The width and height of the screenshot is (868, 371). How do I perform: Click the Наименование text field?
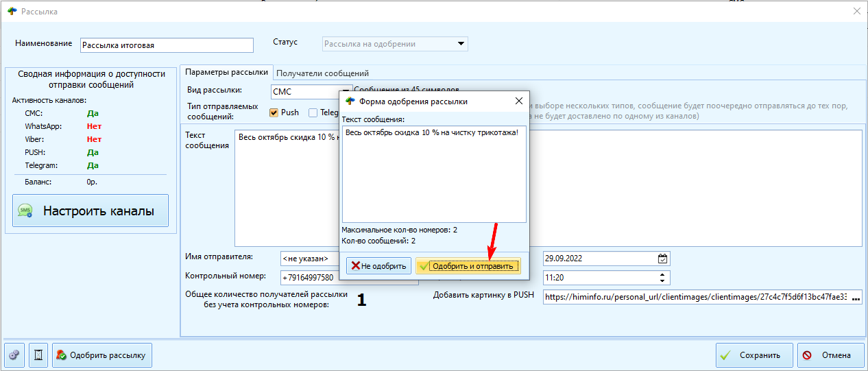coord(167,45)
